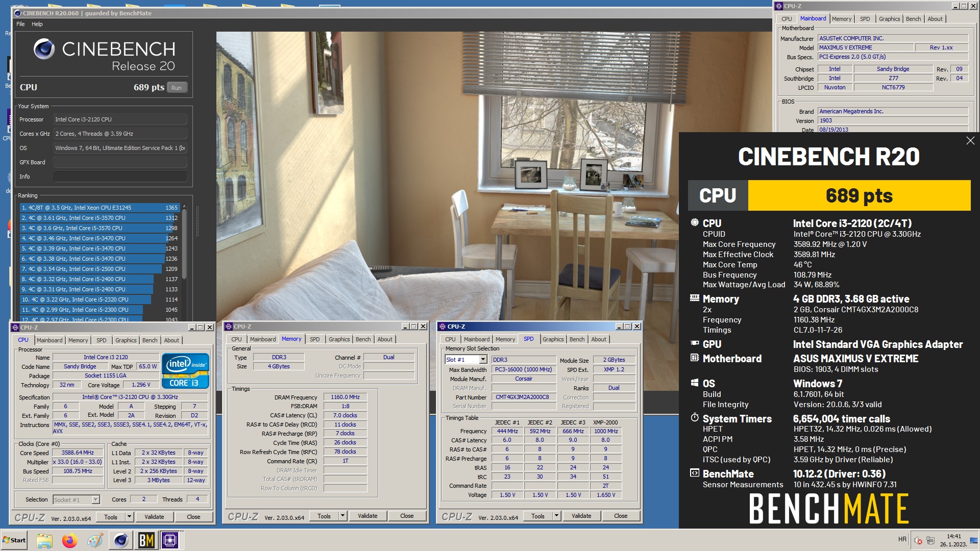Open the Socket #1 selection dropdown

click(x=95, y=500)
